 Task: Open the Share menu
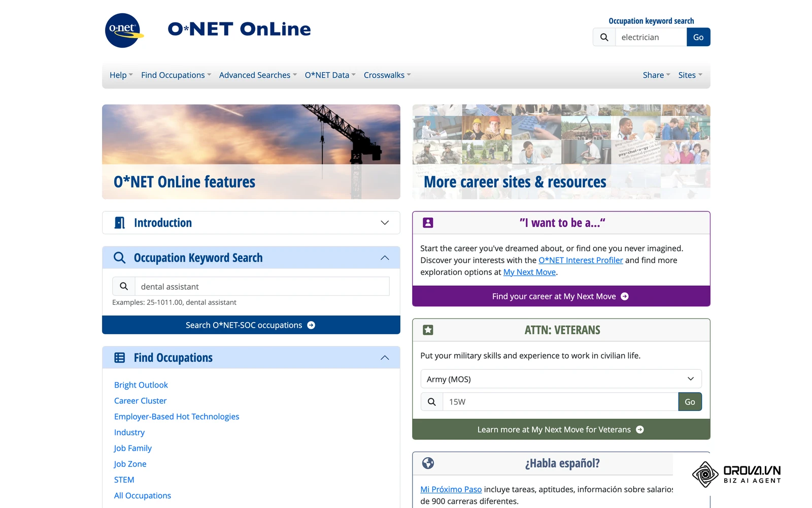coord(657,75)
